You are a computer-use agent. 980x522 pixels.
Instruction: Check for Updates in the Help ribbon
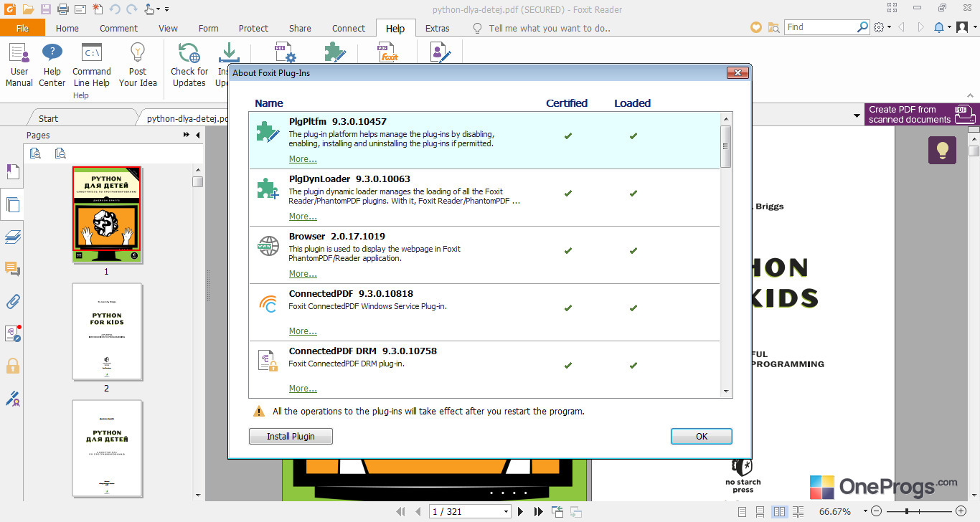[x=189, y=65]
